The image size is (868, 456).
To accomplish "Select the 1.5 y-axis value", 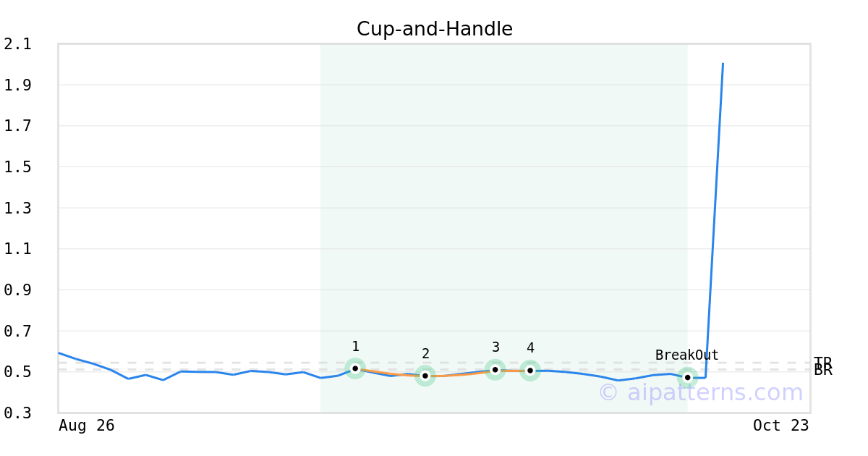I will [17, 167].
